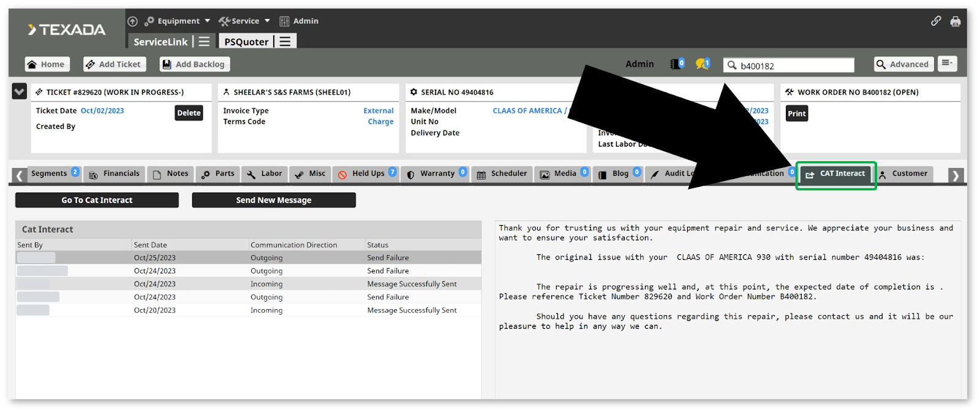Open the Labor tab
Screen dimensions: 980x412
click(x=265, y=174)
